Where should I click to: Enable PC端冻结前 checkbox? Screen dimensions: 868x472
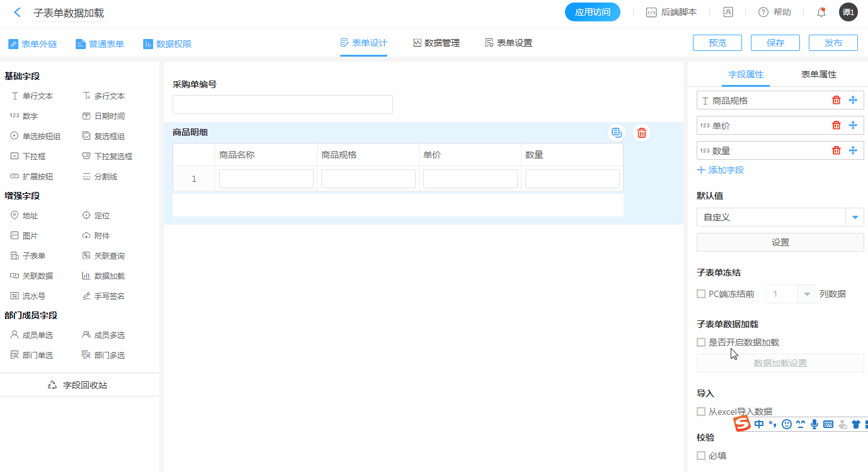[701, 294]
